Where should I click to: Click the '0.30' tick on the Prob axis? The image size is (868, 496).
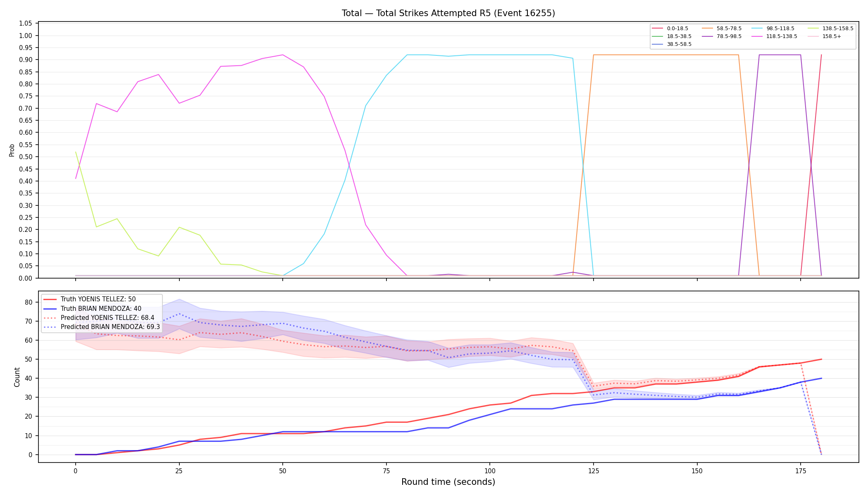(x=26, y=205)
